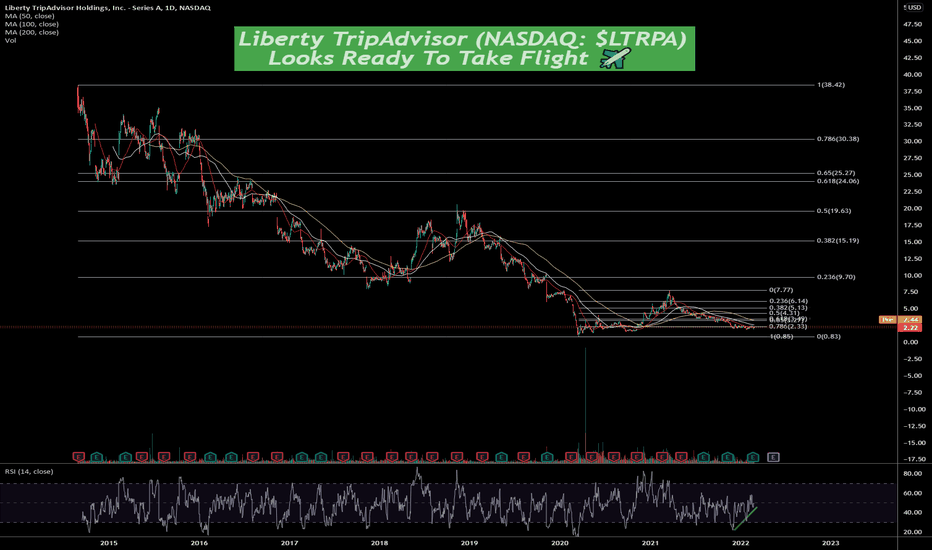Viewport: 932px width, 550px height.
Task: Select the MA (50, close) indicator legend
Action: click(x=29, y=16)
